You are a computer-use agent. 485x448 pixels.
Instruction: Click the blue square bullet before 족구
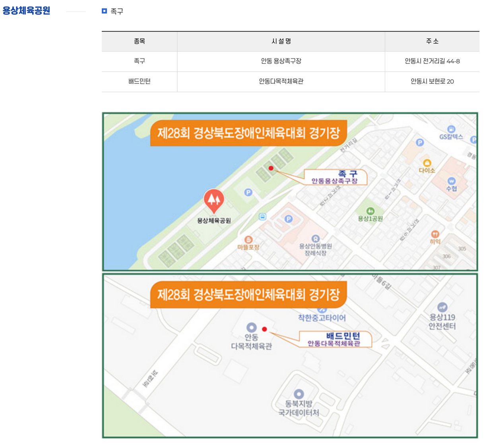coord(104,11)
